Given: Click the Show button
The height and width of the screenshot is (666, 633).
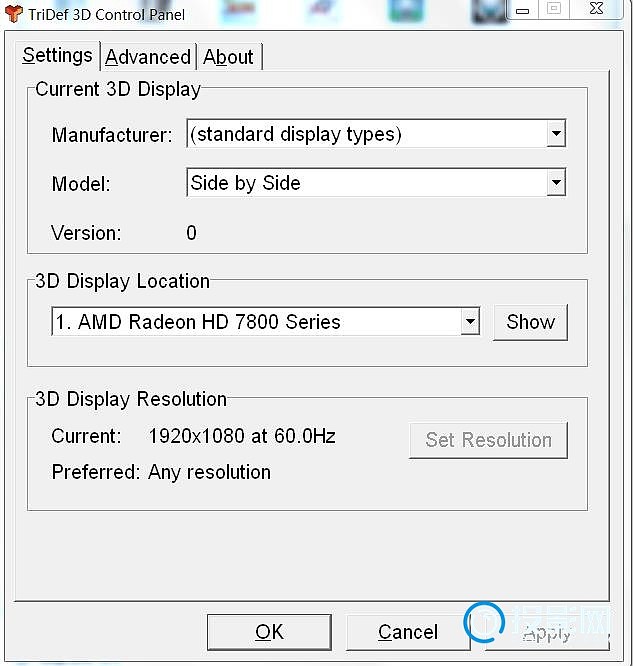Looking at the screenshot, I should tap(530, 322).
